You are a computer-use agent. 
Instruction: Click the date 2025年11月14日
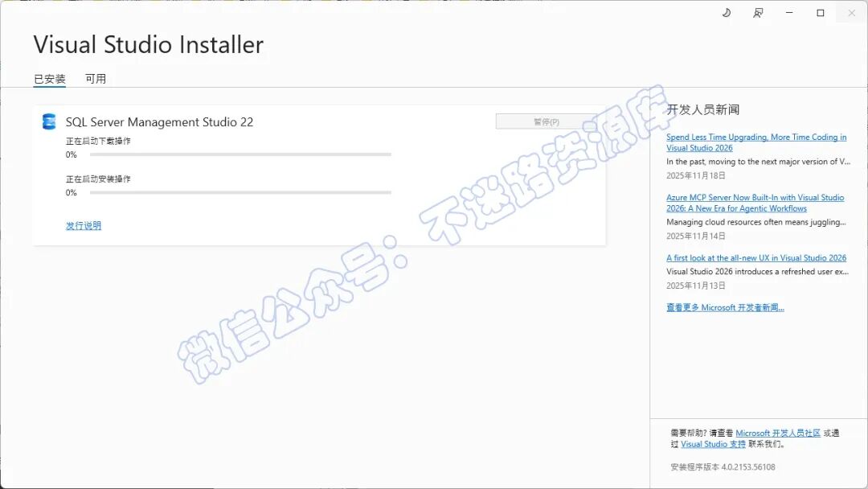click(x=696, y=236)
